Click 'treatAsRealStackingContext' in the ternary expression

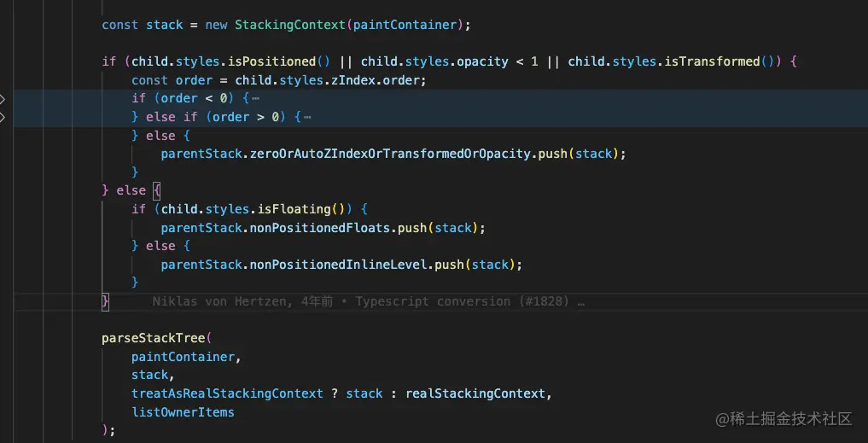tap(227, 393)
